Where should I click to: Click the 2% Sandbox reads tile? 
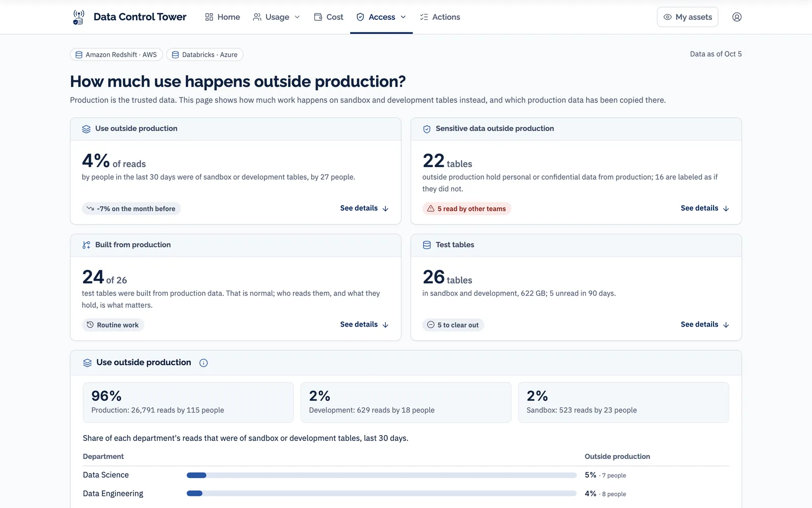623,402
